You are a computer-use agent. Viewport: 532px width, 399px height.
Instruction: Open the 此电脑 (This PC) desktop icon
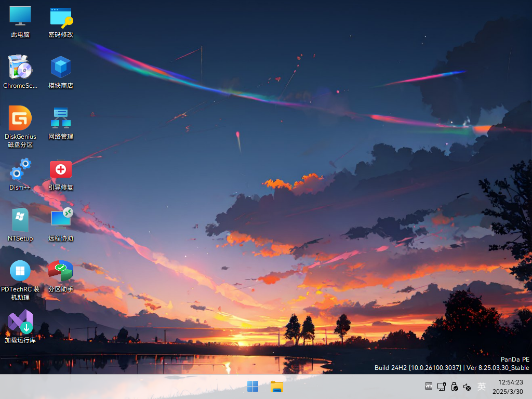(x=20, y=16)
